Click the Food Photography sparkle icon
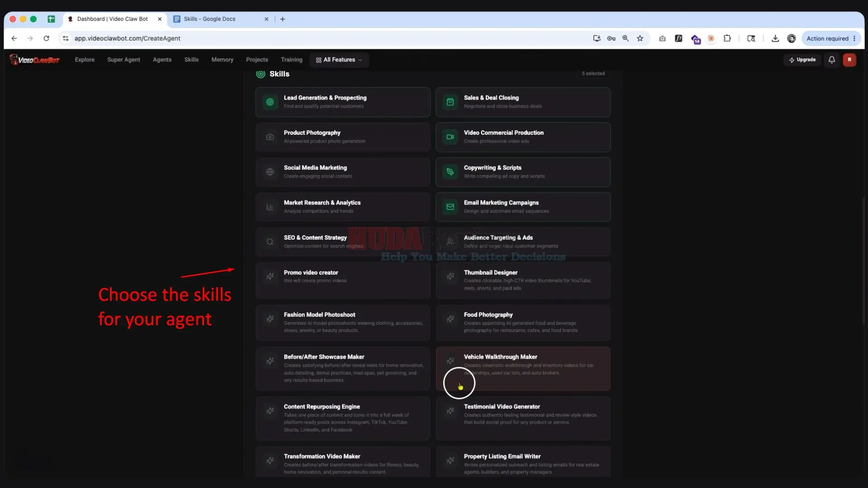This screenshot has height=488, width=868. [450, 319]
